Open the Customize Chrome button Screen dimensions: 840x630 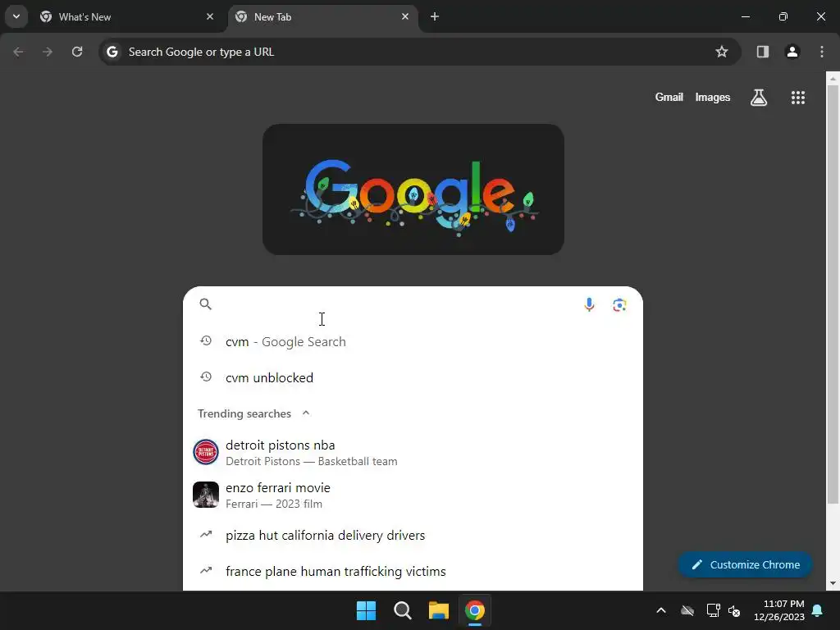click(745, 564)
